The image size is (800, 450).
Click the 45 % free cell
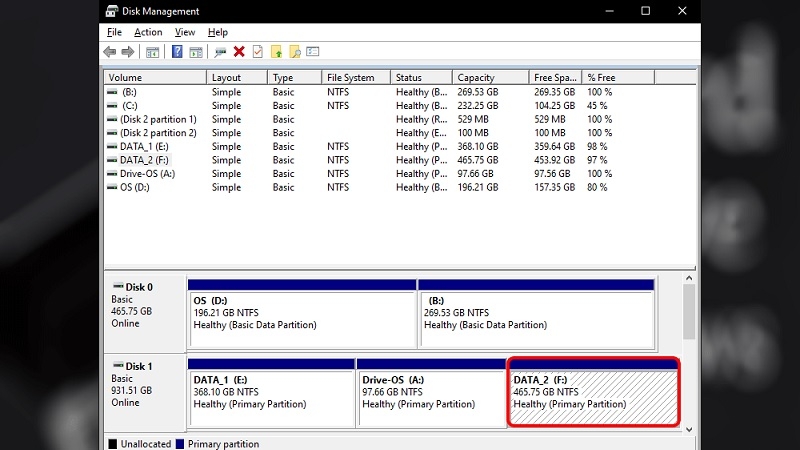pos(597,106)
